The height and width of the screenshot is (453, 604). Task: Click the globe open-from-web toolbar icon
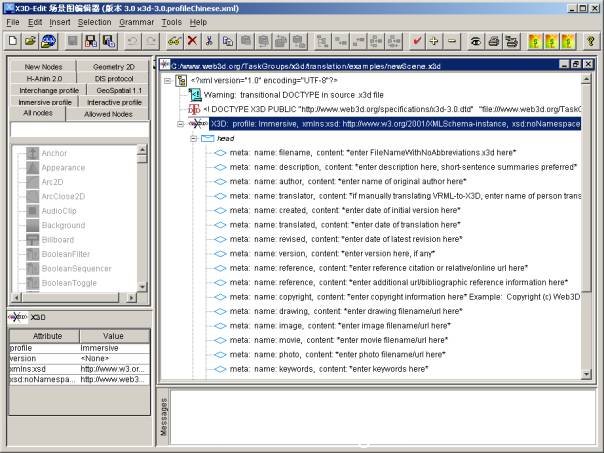pos(49,41)
